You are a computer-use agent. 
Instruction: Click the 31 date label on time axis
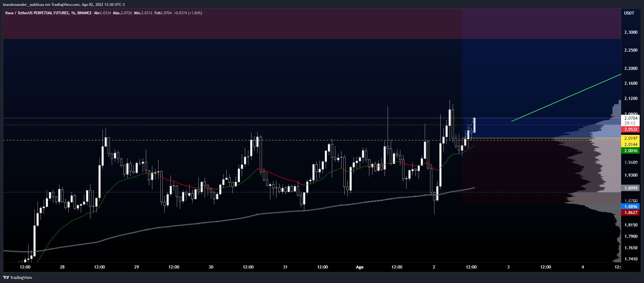(285, 267)
